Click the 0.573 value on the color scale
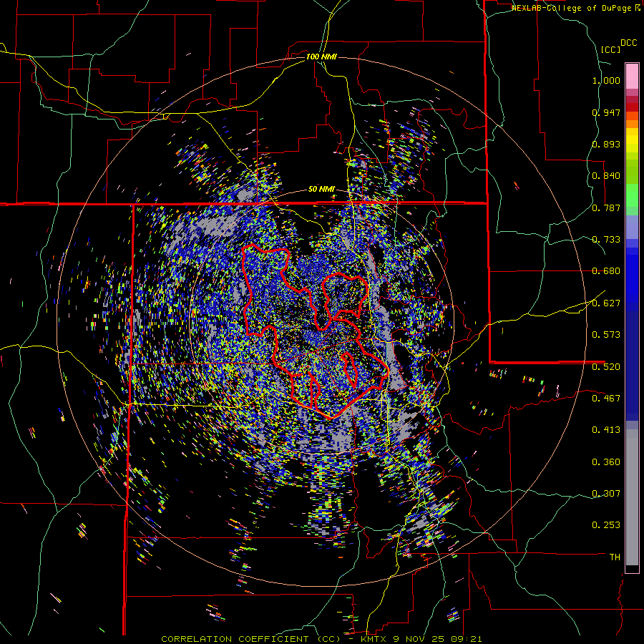This screenshot has width=644, height=644. (x=606, y=335)
